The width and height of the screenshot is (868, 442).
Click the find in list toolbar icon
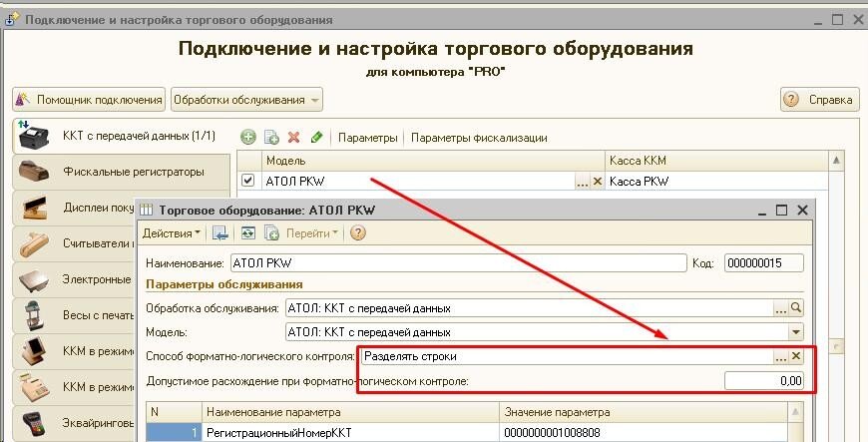[220, 233]
